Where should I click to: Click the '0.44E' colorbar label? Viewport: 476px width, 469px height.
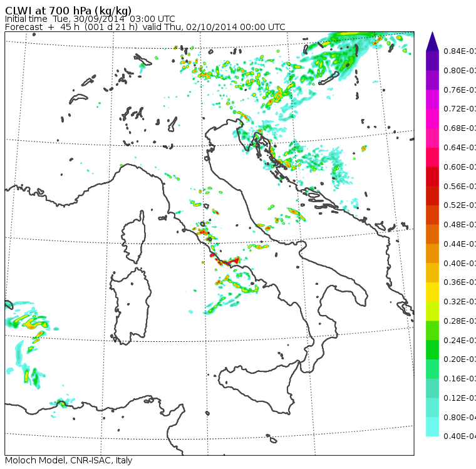[x=460, y=244]
